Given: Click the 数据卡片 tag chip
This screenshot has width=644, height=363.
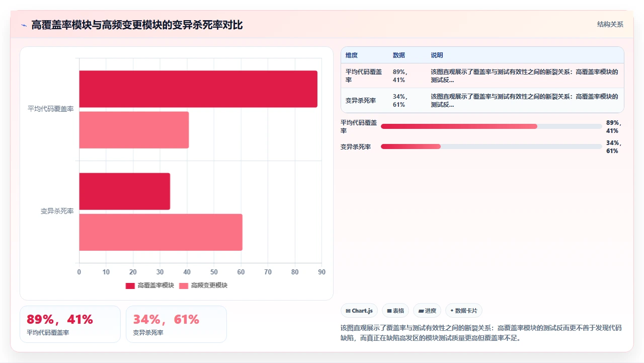Looking at the screenshot, I should (x=464, y=311).
